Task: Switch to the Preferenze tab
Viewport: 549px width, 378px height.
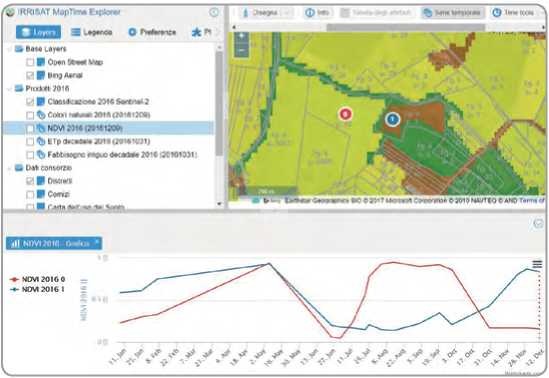Action: 152,32
